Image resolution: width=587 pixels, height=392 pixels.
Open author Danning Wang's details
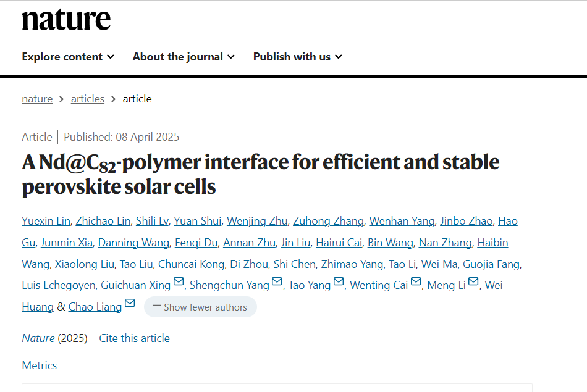pos(133,243)
